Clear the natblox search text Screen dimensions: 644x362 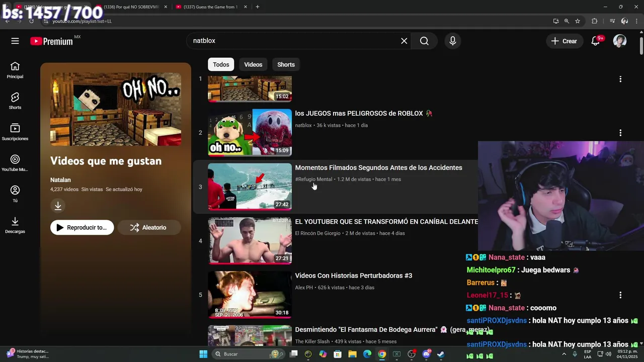click(404, 41)
